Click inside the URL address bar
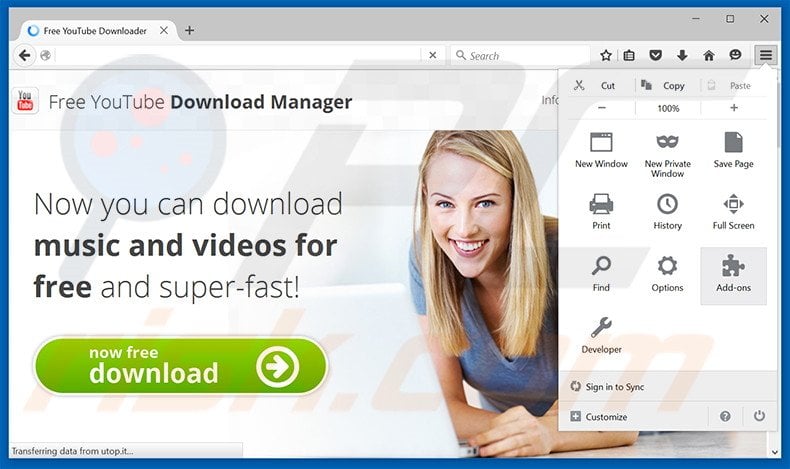This screenshot has height=469, width=790. coord(237,55)
